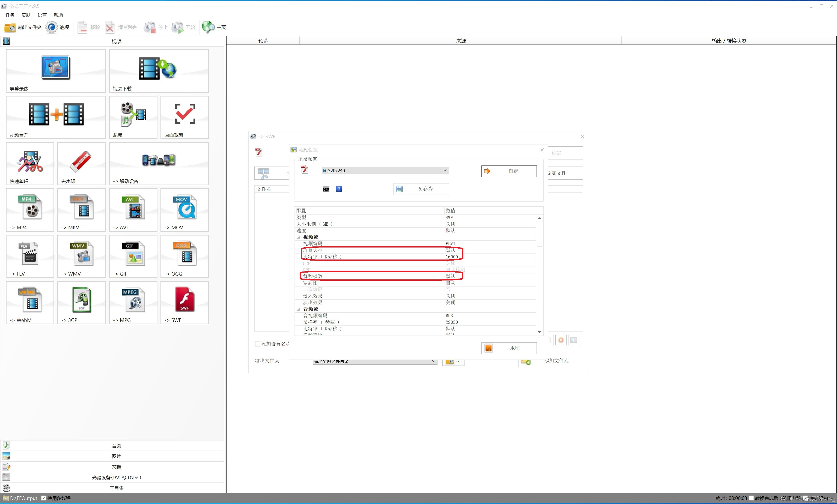Toggle the multi-threading checkbox in the status bar
This screenshot has width=837, height=504.
pyautogui.click(x=44, y=498)
